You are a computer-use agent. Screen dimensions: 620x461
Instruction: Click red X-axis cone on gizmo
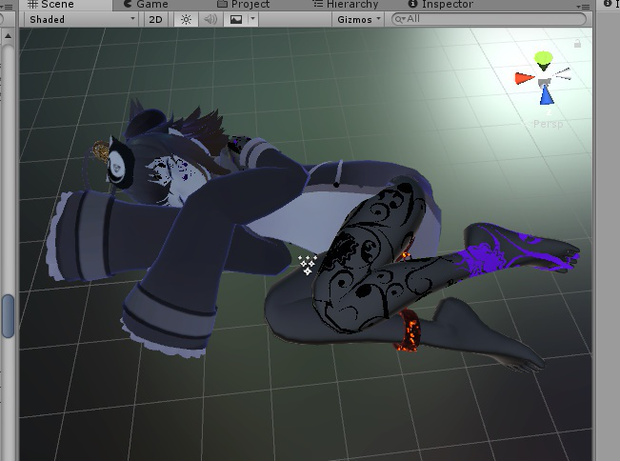point(523,78)
